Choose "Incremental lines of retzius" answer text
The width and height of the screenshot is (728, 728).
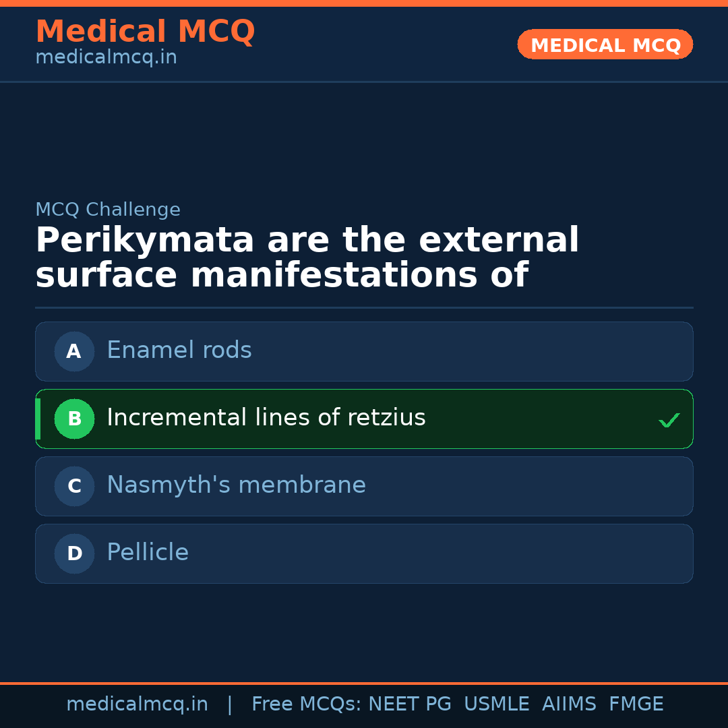pos(266,418)
